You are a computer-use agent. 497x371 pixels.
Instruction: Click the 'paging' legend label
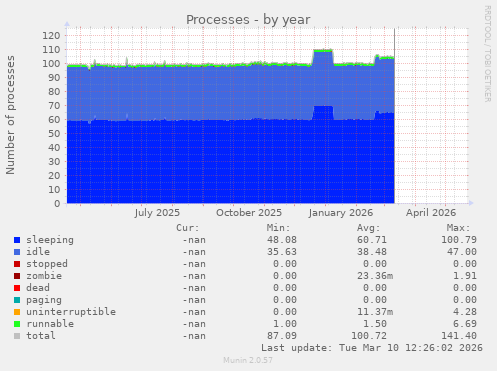coord(44,300)
